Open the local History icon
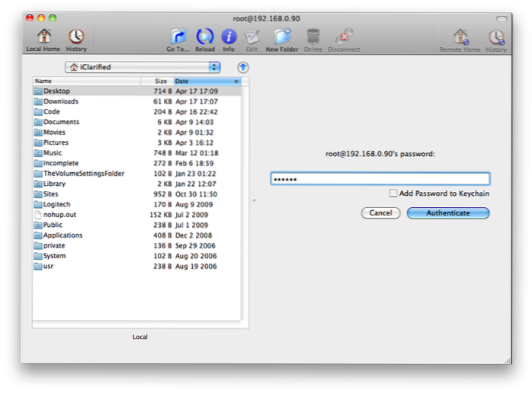Image resolution: width=532 pixels, height=393 pixels. tap(76, 36)
